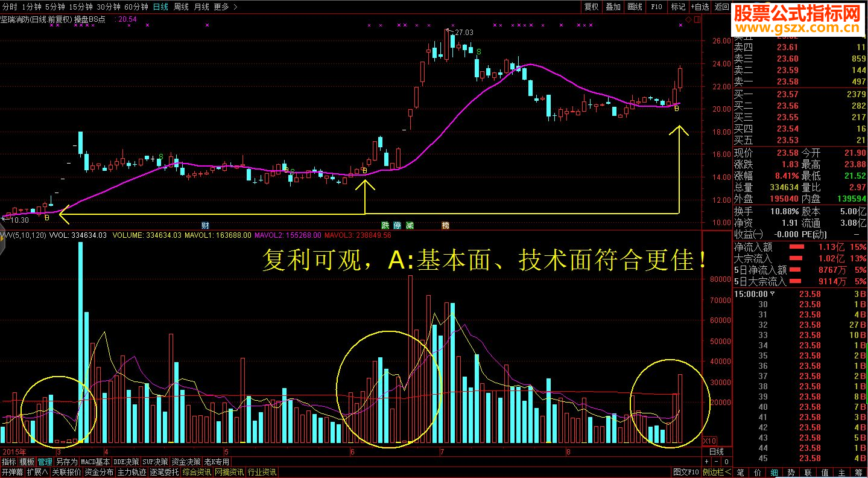Open the 关联报价 related quotes tab
This screenshot has width=868, height=478.
pyautogui.click(x=66, y=472)
